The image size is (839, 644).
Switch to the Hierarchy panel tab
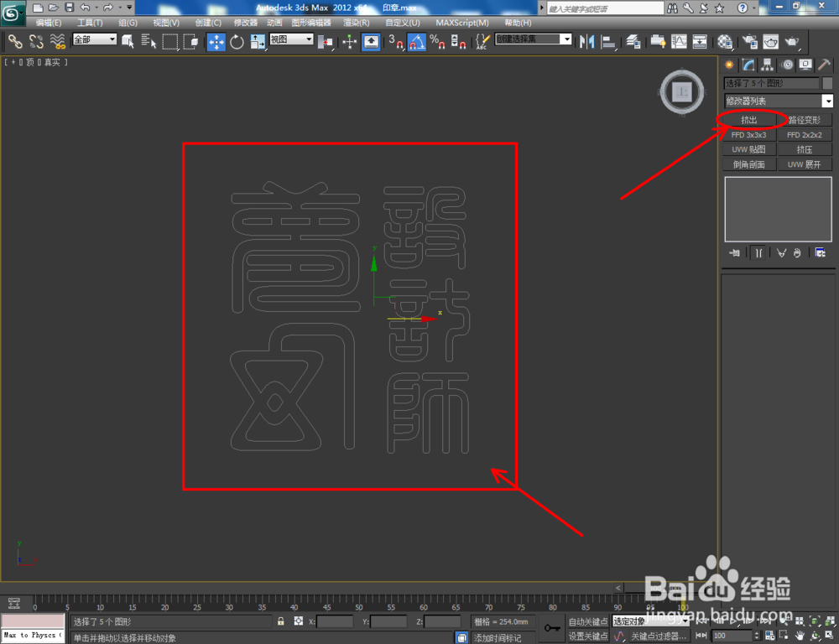(x=768, y=65)
